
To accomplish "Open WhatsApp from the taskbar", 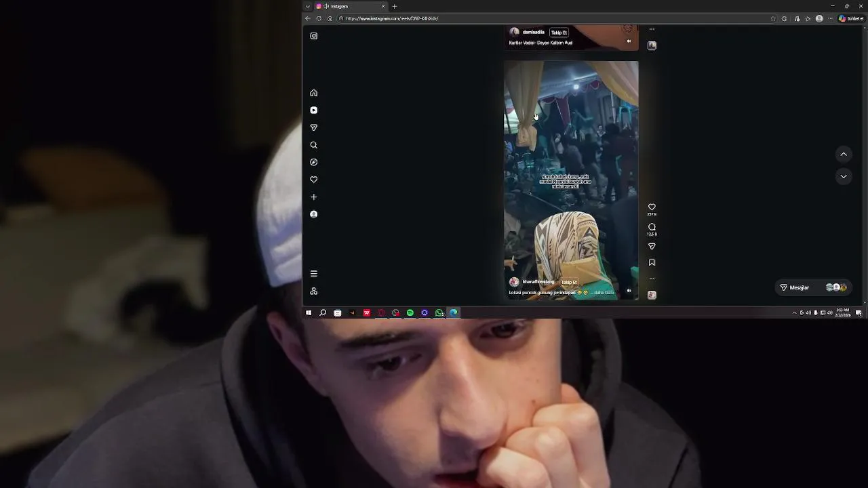I will pos(439,312).
